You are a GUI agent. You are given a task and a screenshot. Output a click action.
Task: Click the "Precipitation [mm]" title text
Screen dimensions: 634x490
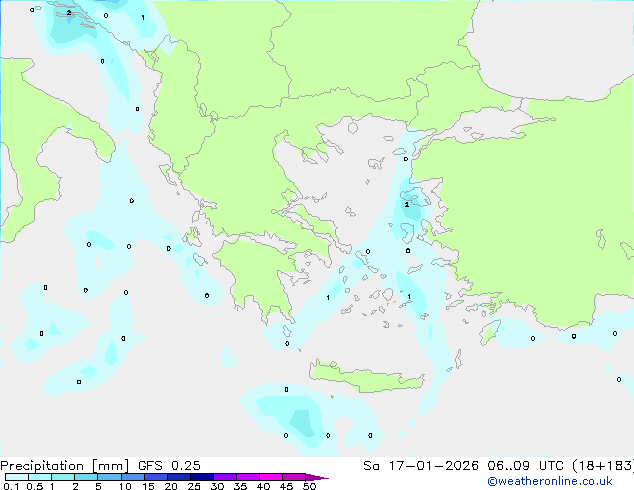65,466
